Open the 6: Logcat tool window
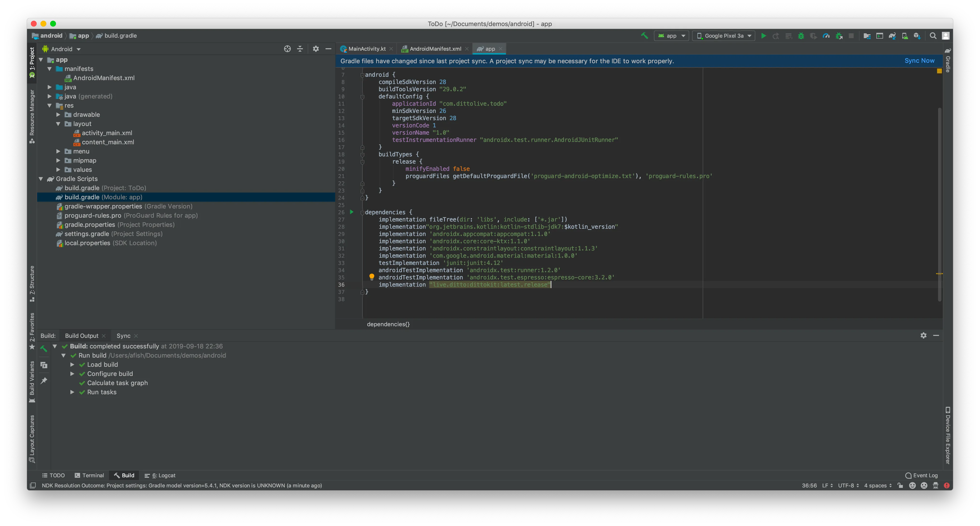Screen dimensions: 980x526 [160, 475]
